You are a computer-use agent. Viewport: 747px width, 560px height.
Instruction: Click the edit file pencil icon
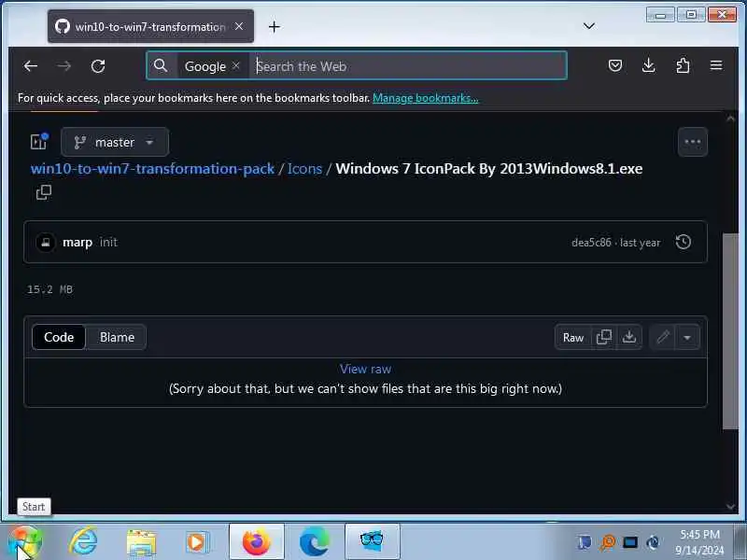tap(663, 337)
